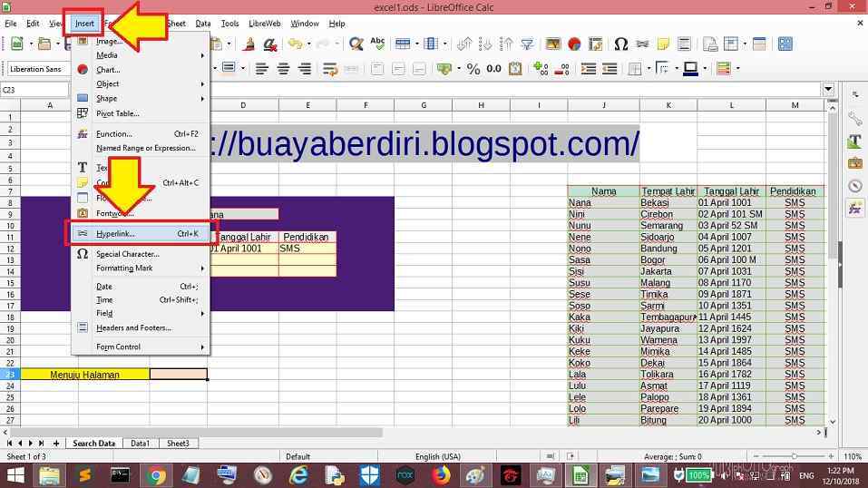Delete a decimal place
This screenshot has height=488, width=868.
[x=561, y=69]
